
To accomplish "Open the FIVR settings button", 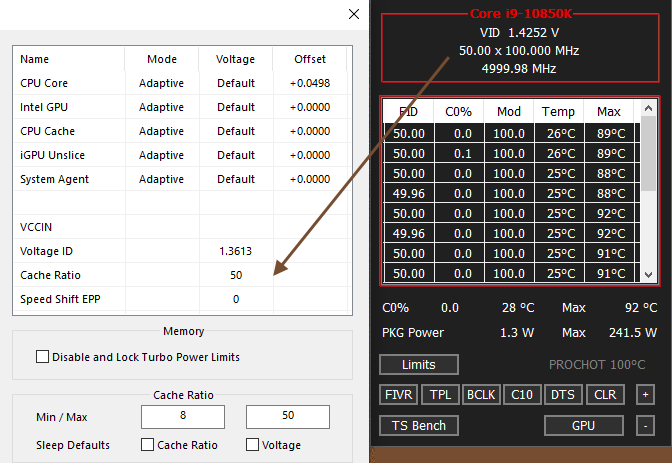I will [x=399, y=394].
